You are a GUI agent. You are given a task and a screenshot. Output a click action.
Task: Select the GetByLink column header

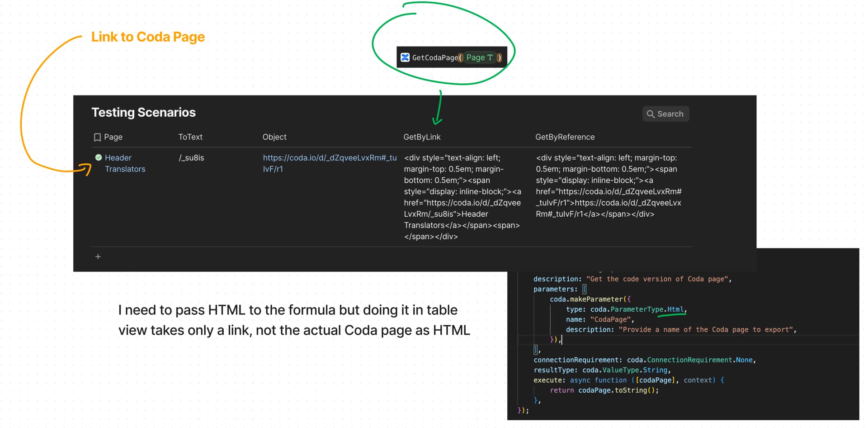tap(422, 137)
